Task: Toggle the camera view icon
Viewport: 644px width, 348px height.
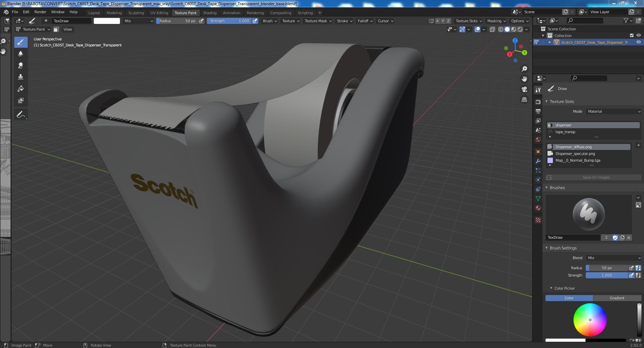Action: click(524, 89)
